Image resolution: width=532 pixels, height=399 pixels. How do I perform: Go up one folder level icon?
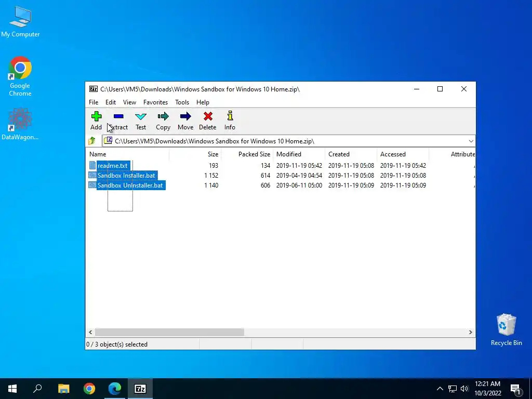[91, 141]
